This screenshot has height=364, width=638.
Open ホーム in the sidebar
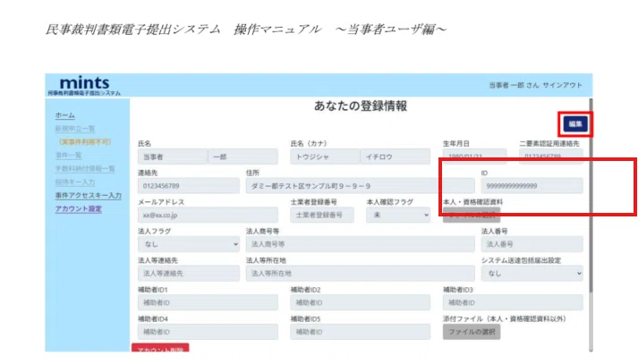(65, 115)
